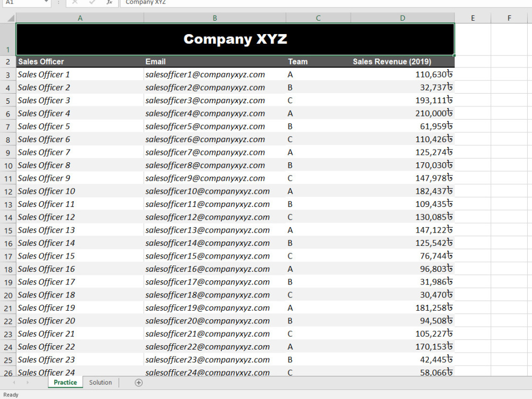Select column A header
Viewport: 532px width, 399px height.
coord(80,18)
